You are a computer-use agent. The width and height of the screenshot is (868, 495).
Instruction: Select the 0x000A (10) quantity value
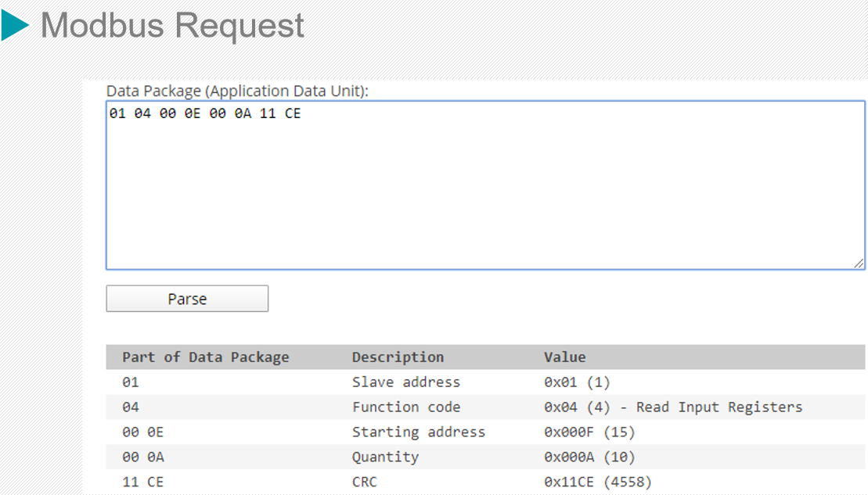click(x=589, y=457)
